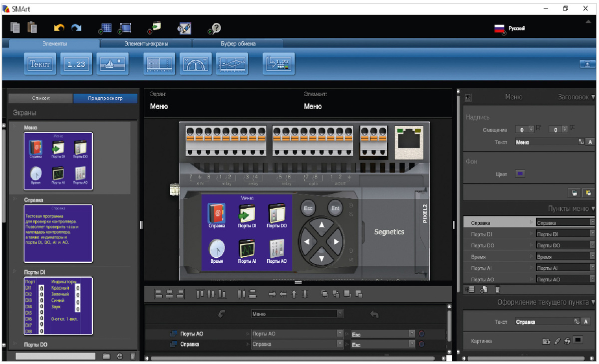Align elements left using the first alignment icon

click(159, 294)
